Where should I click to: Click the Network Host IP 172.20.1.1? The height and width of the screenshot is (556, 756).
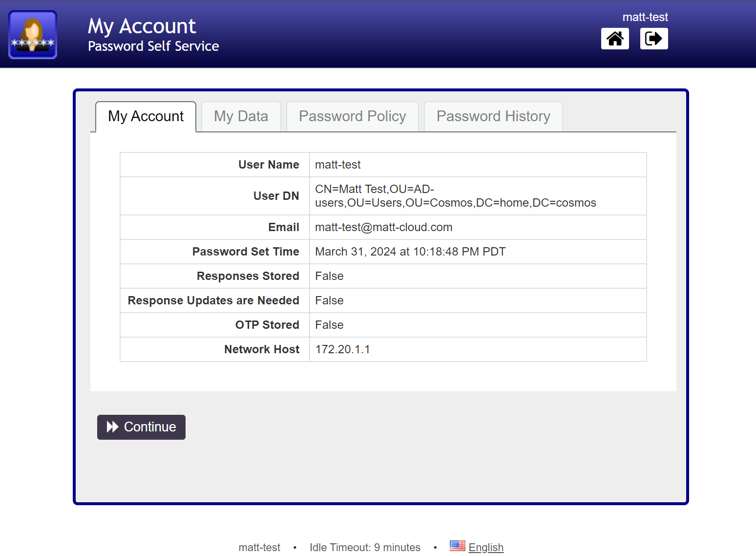tap(342, 349)
